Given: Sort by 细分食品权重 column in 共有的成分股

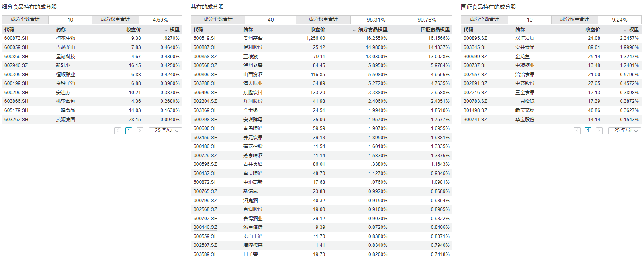Looking at the screenshot, I should pos(370,30).
